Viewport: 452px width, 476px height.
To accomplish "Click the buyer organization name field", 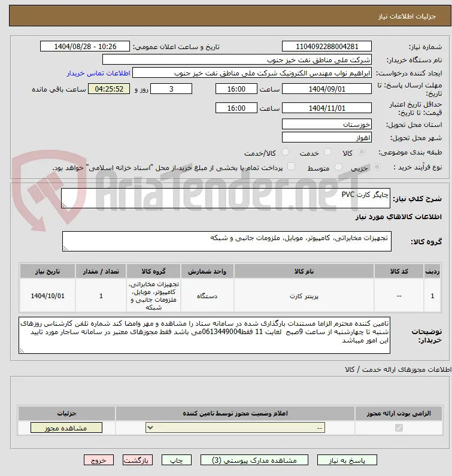I will coord(237,60).
